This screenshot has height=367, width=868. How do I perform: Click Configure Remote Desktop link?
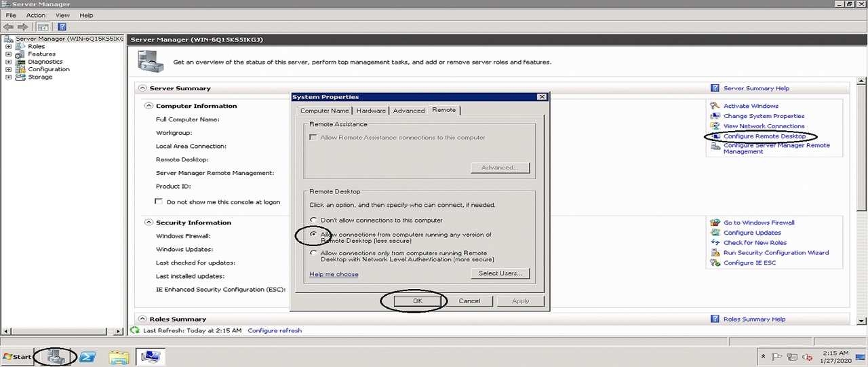coord(765,136)
